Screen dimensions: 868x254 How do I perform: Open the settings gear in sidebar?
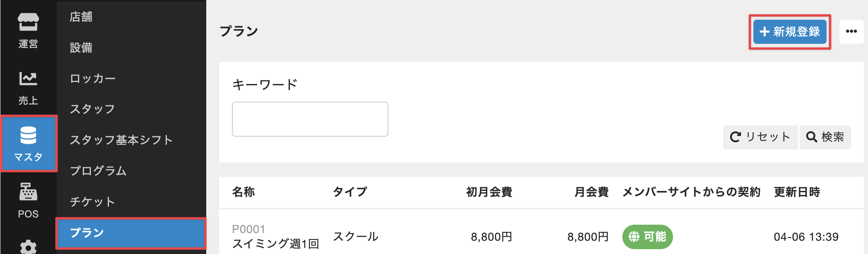(28, 246)
